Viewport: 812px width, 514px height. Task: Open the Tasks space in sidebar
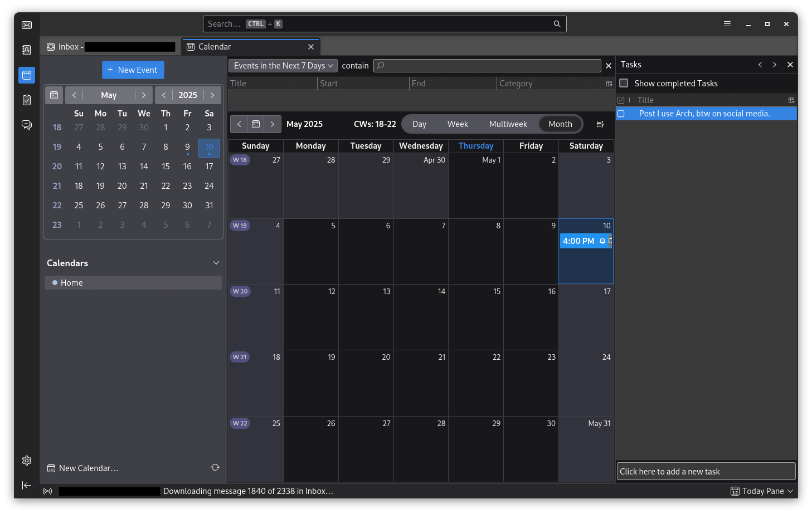[27, 100]
